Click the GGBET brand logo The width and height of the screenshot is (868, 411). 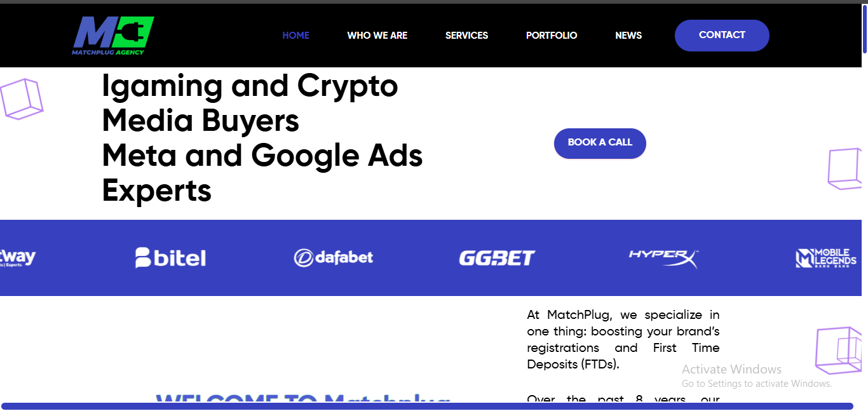point(497,258)
